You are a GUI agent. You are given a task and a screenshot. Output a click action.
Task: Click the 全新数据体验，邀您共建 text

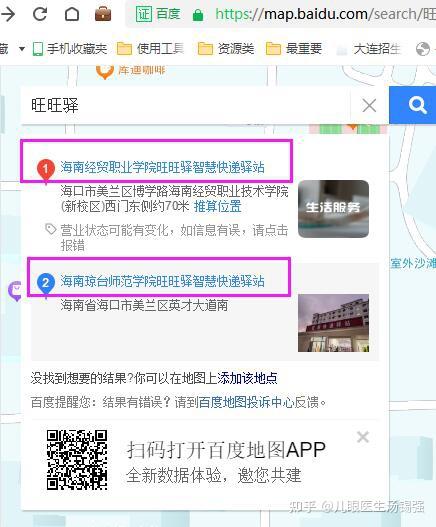[213, 476]
